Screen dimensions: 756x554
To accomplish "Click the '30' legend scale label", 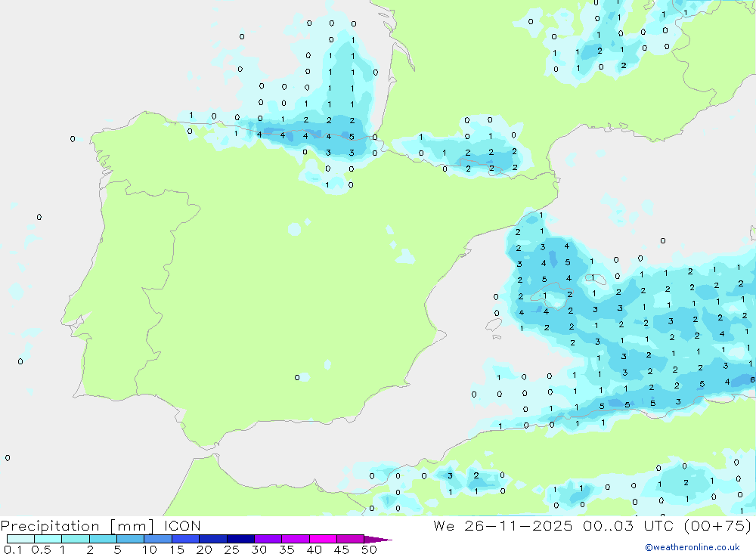I will coord(259,549).
